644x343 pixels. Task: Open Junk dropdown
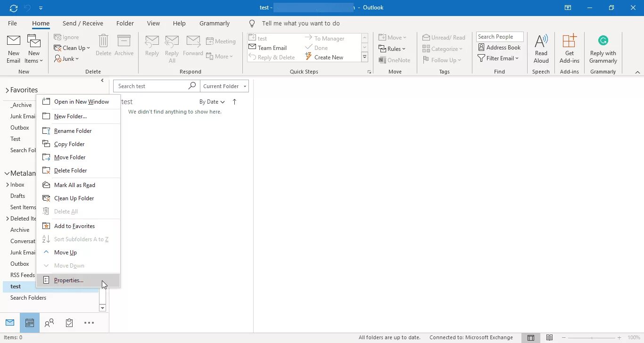(x=66, y=59)
